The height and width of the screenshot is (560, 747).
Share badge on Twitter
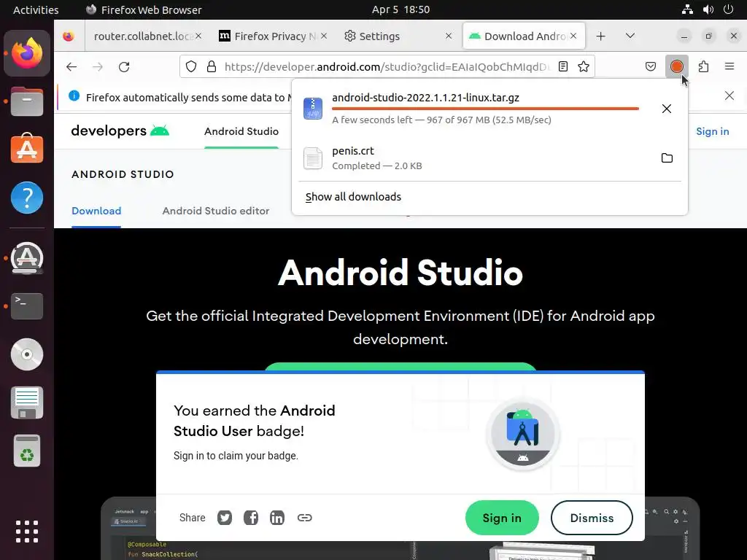tap(225, 518)
